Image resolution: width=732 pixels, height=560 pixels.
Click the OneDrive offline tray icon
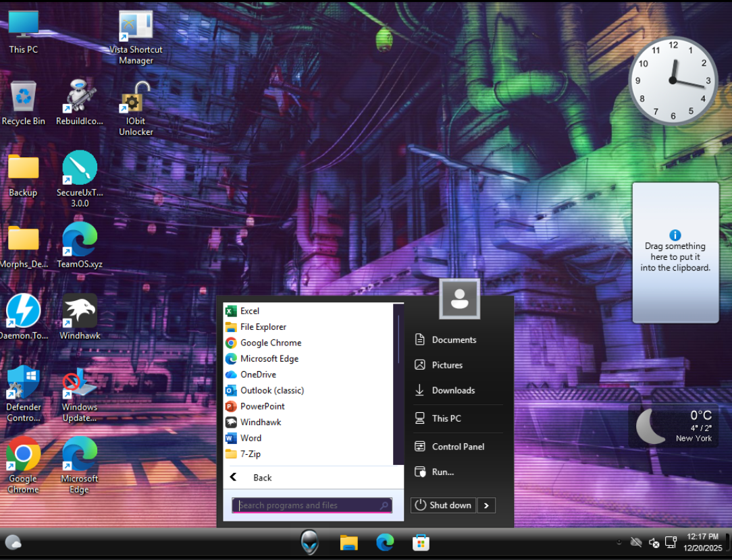click(x=636, y=542)
